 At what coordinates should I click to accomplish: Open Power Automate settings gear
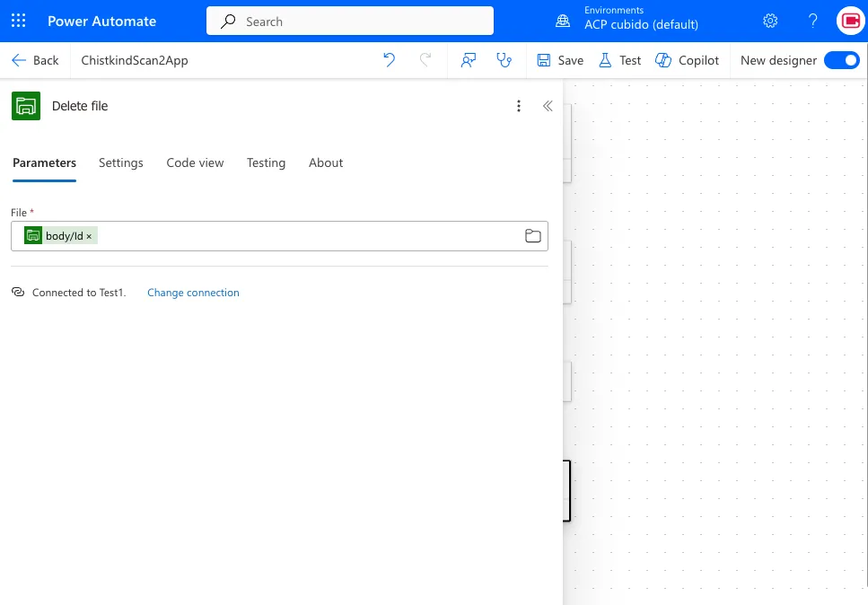[x=770, y=20]
